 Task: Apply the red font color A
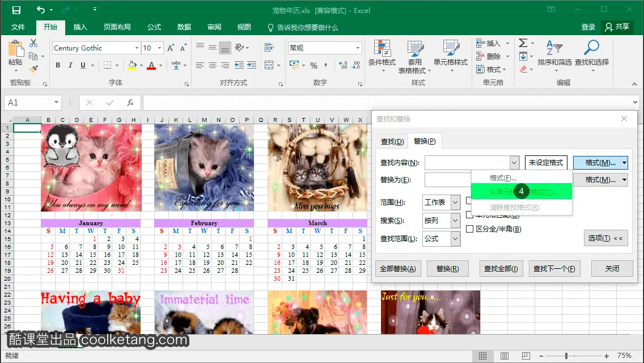point(151,65)
